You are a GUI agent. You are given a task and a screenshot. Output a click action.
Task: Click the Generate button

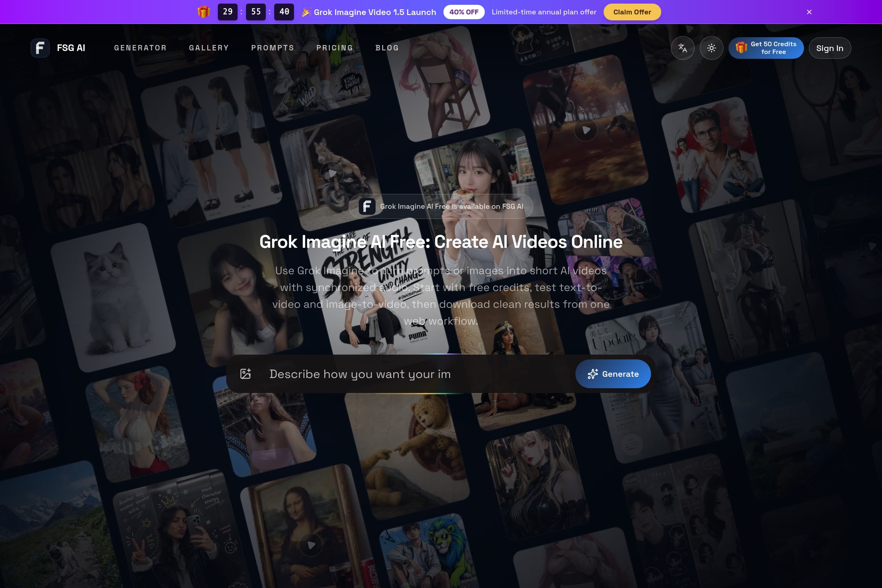tap(613, 374)
